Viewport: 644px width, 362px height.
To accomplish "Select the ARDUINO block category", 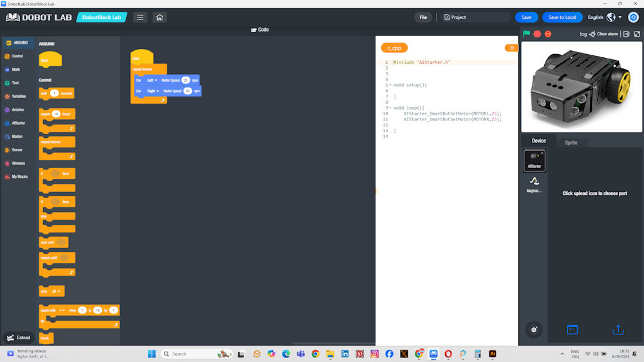I will pyautogui.click(x=17, y=43).
